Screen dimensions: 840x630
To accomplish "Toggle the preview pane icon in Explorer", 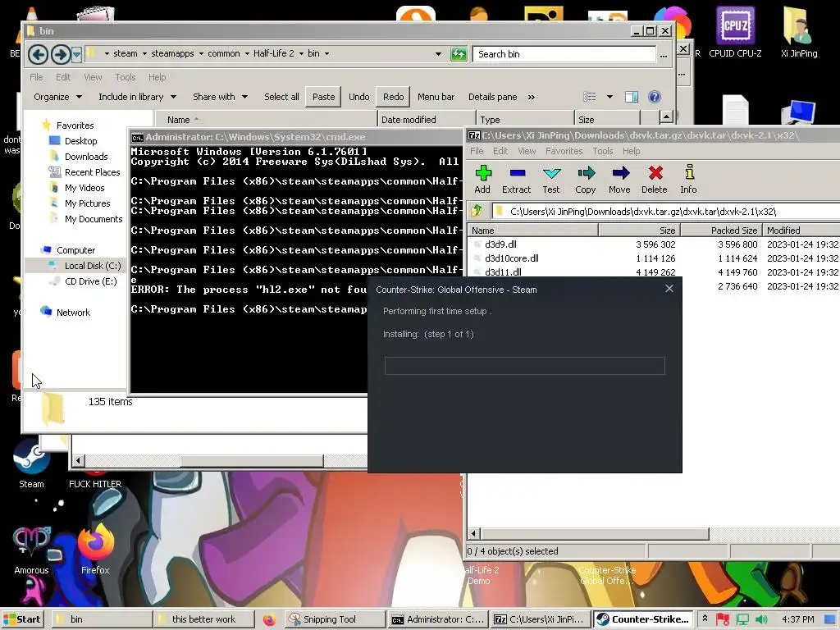I will click(x=632, y=97).
